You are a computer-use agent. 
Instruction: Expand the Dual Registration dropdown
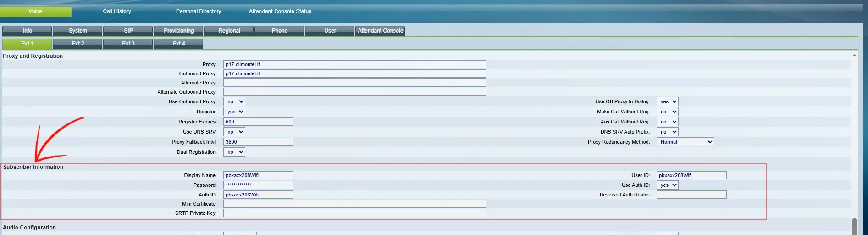234,152
